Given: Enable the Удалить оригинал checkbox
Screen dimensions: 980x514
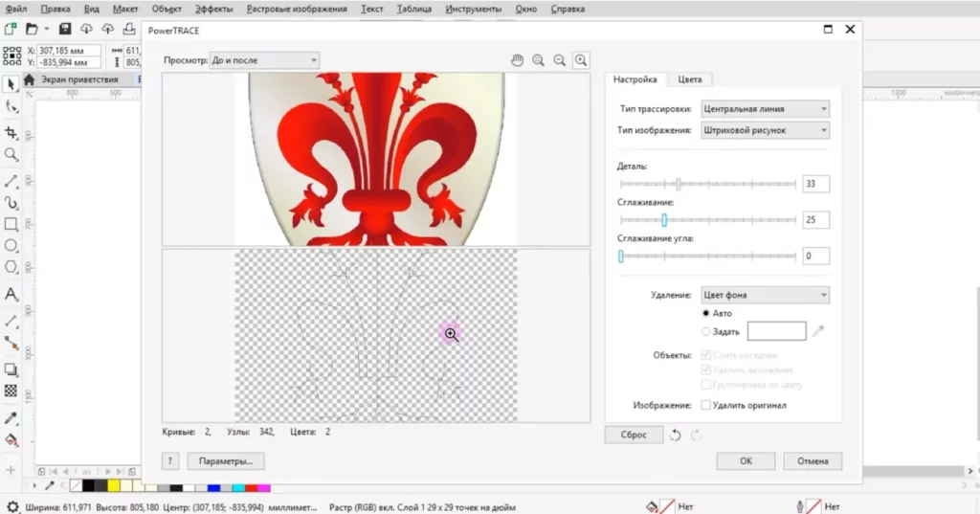Looking at the screenshot, I should (x=706, y=405).
